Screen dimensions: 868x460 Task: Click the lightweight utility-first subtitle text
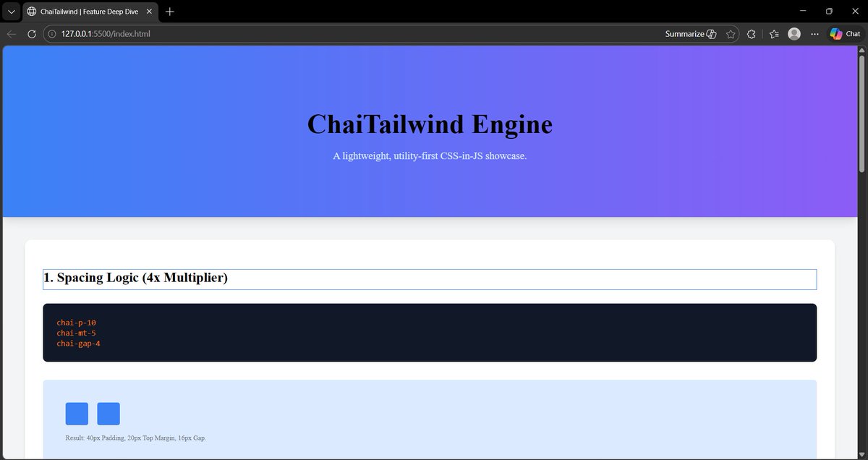430,156
